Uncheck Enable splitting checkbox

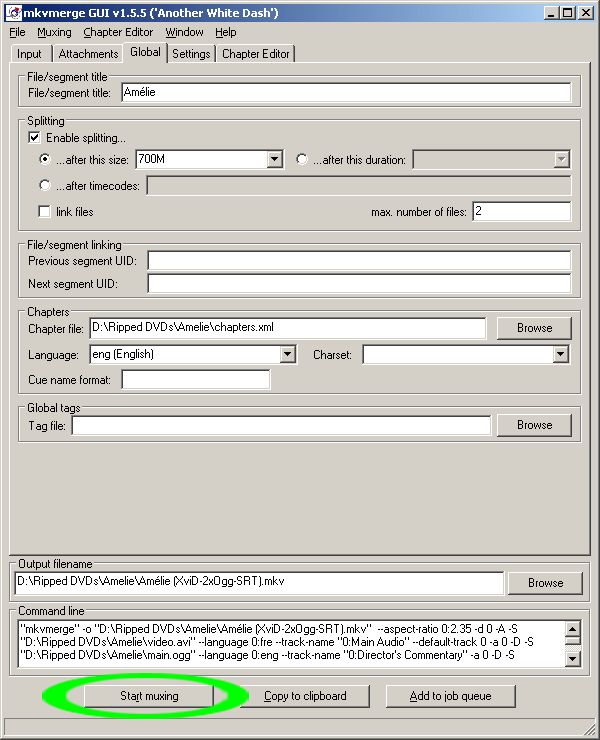[x=34, y=138]
